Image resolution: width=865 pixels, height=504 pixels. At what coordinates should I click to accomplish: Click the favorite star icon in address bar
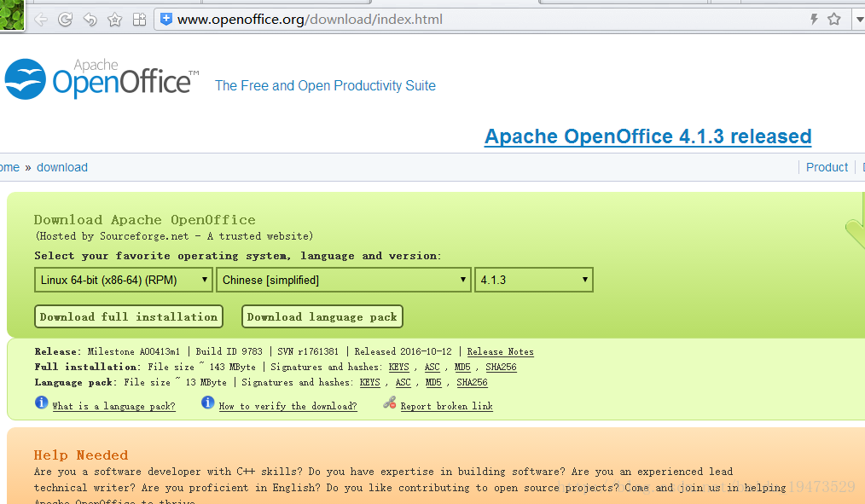[x=834, y=20]
